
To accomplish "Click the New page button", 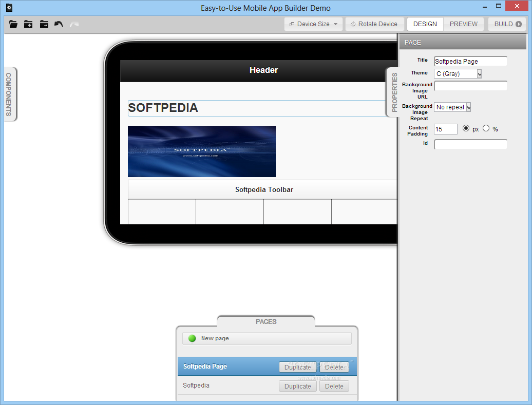I will click(x=267, y=338).
